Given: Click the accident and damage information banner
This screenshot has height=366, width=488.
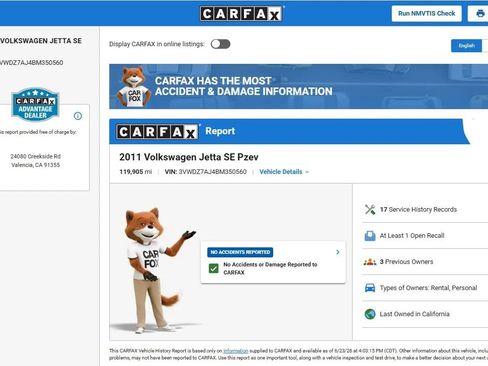Looking at the screenshot, I should click(298, 86).
